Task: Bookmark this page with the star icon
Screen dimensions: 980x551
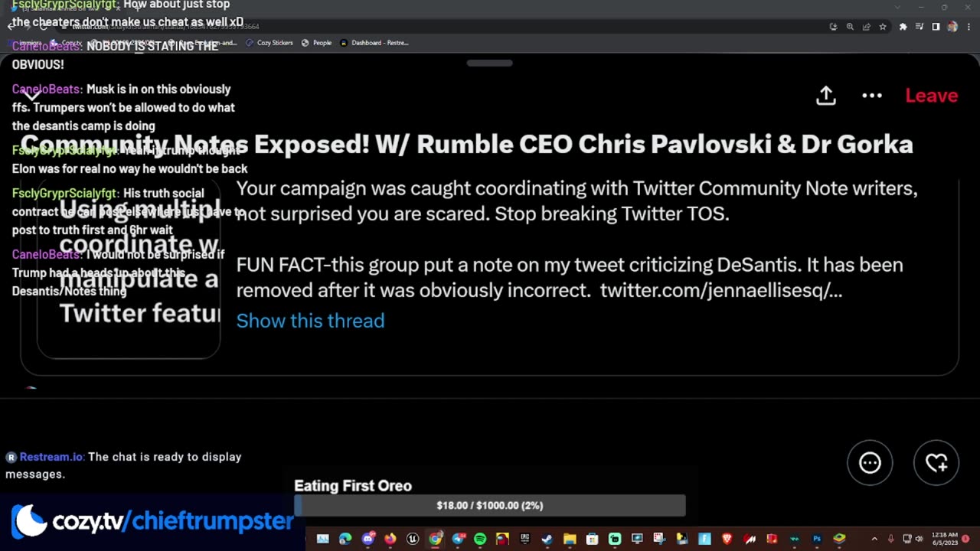Action: click(883, 27)
